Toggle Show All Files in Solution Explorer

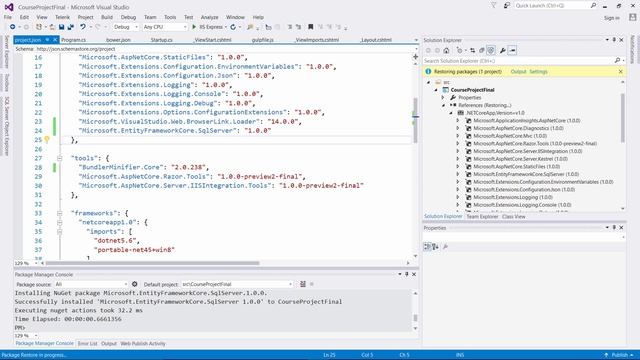coord(491,51)
